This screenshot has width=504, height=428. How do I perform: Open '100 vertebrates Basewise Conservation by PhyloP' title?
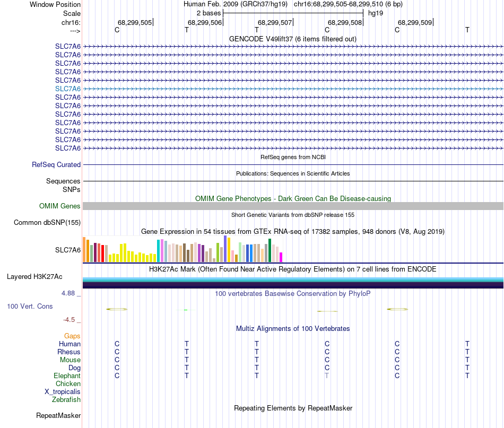(x=293, y=293)
